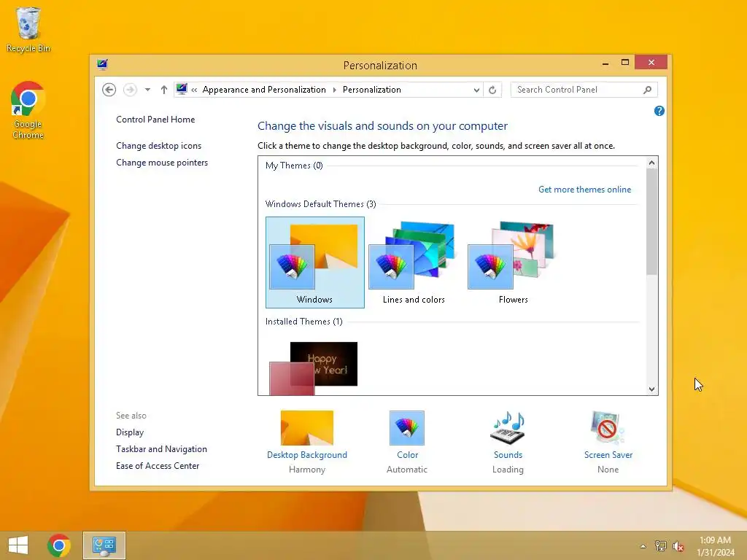The height and width of the screenshot is (560, 747).
Task: Click the Color text link
Action: coord(407,455)
